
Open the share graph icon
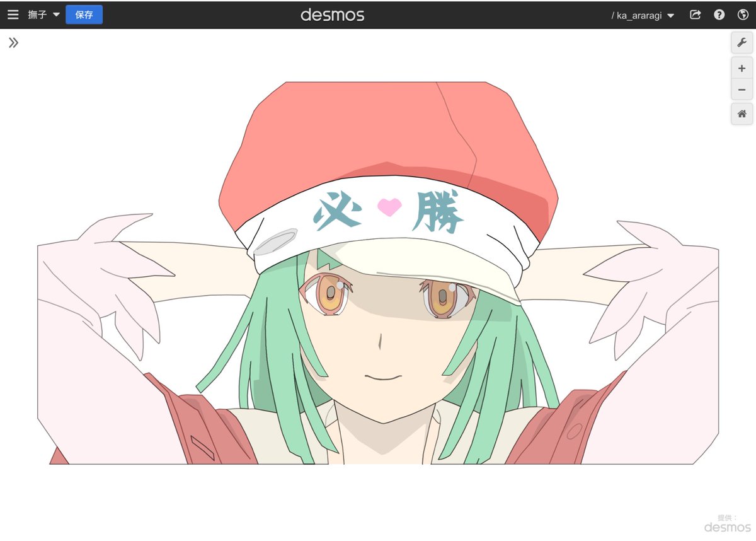pos(696,15)
